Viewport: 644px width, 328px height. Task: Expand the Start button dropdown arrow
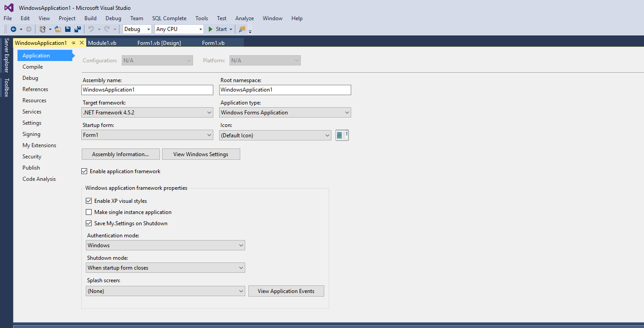click(231, 29)
